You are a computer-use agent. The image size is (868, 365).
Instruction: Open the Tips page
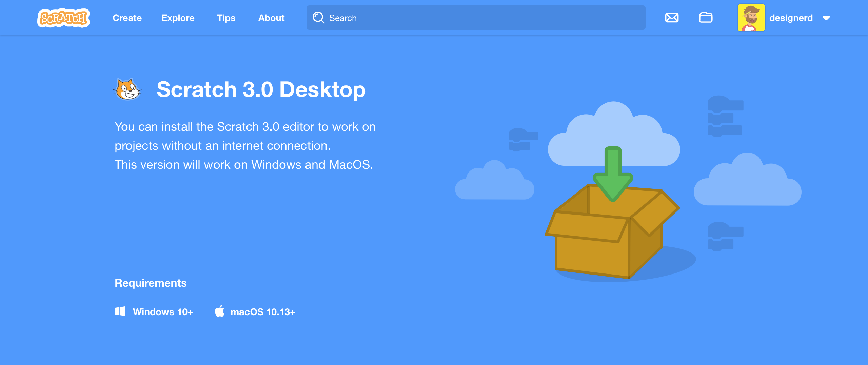click(x=226, y=18)
